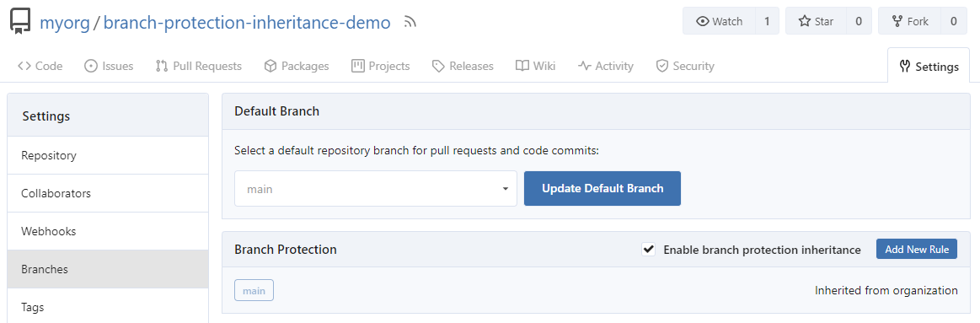Image resolution: width=980 pixels, height=323 pixels.
Task: Open Repository settings in sidebar
Action: (108, 155)
